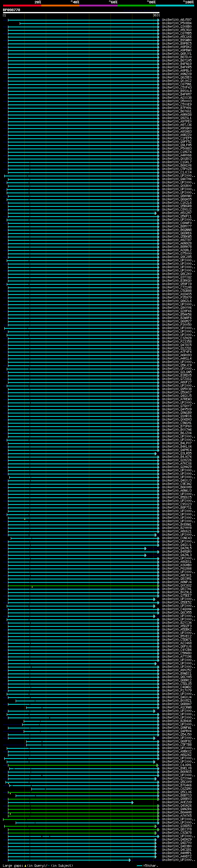Select the UniRef100_C1FEF5 label

point(177,139)
